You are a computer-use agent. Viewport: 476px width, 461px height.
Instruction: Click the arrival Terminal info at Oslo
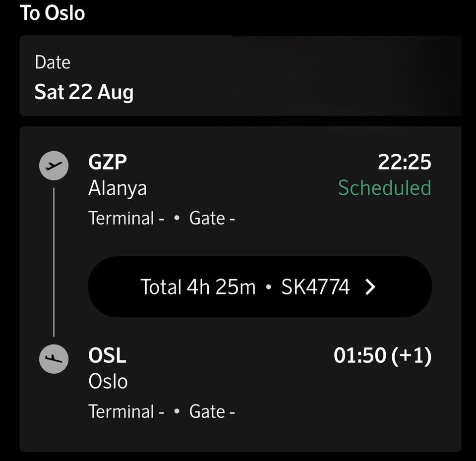pos(126,411)
